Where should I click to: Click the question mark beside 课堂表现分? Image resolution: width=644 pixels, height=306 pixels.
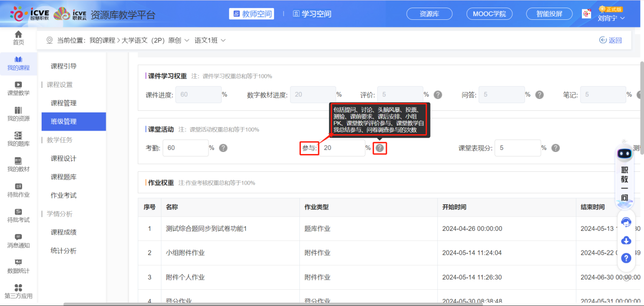[556, 148]
